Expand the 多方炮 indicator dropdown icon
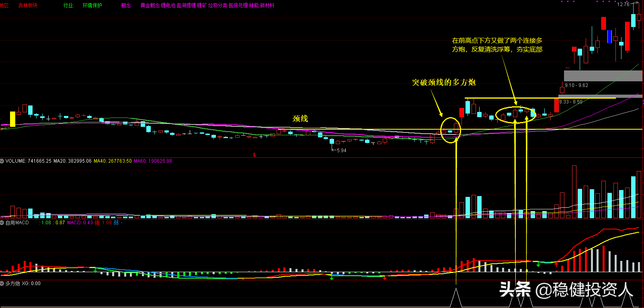644x308 pixels. click(2, 283)
